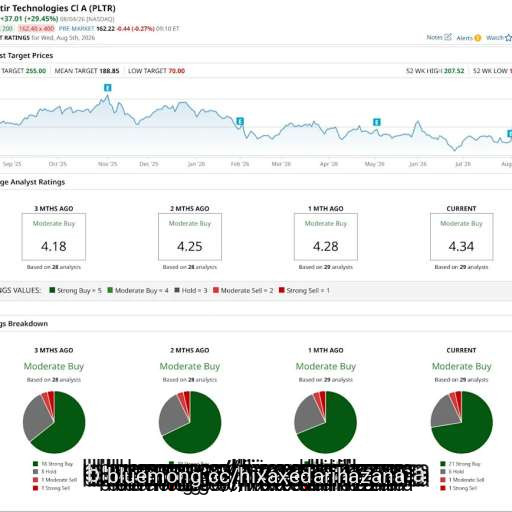Click the red sell slice in CURRENT pie
512x512 pixels.
click(x=459, y=399)
